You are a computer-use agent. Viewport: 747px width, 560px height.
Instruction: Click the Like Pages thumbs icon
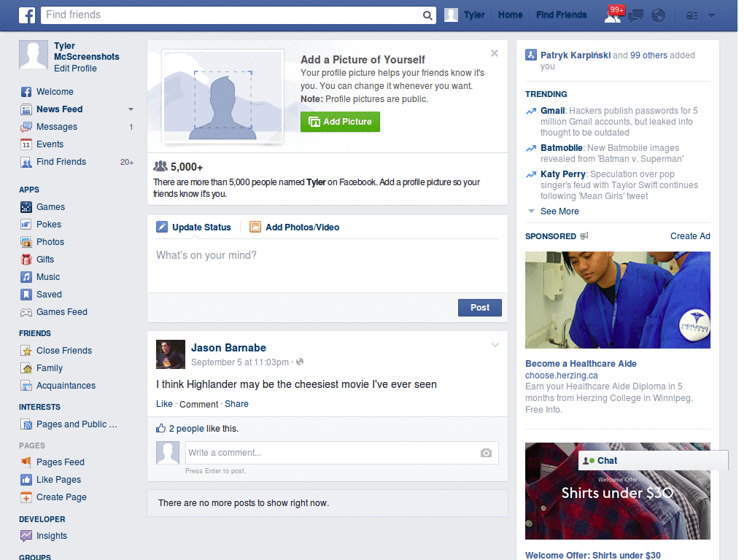coord(26,480)
